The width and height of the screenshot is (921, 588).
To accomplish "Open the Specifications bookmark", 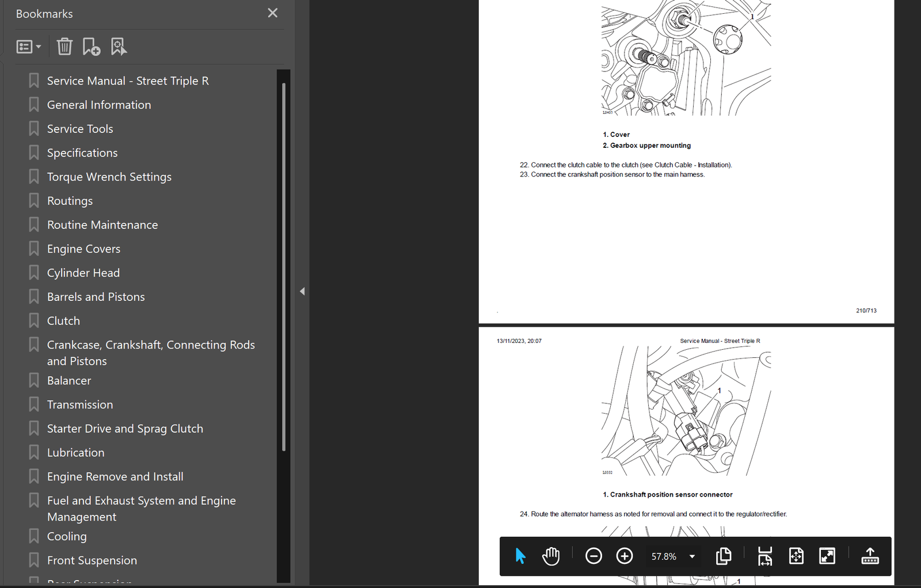I will (x=82, y=153).
